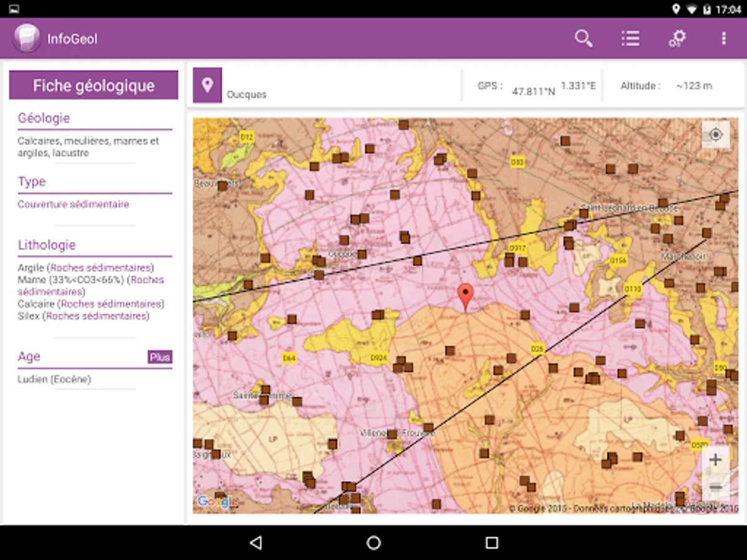Open the three-dot overflow menu

pyautogui.click(x=723, y=39)
